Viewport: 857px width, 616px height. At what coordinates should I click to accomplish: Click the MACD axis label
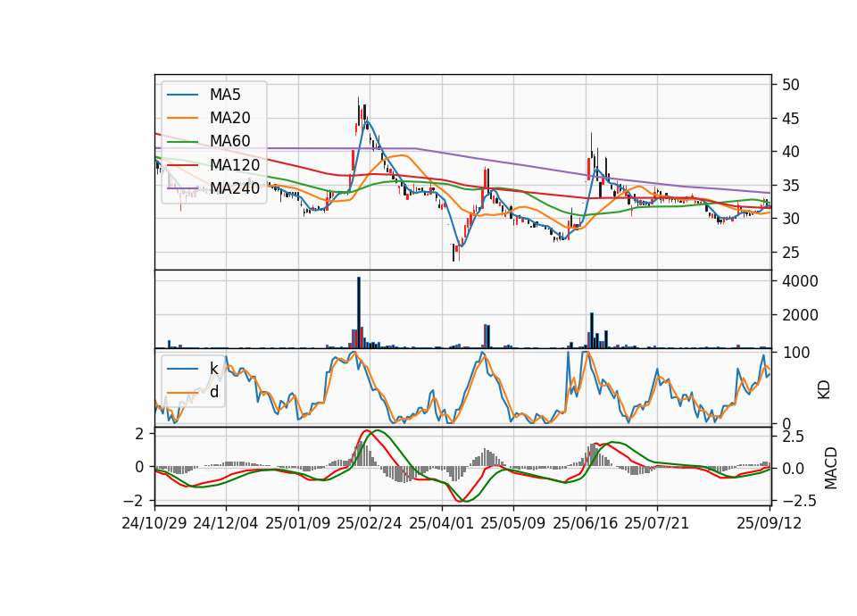(x=831, y=468)
